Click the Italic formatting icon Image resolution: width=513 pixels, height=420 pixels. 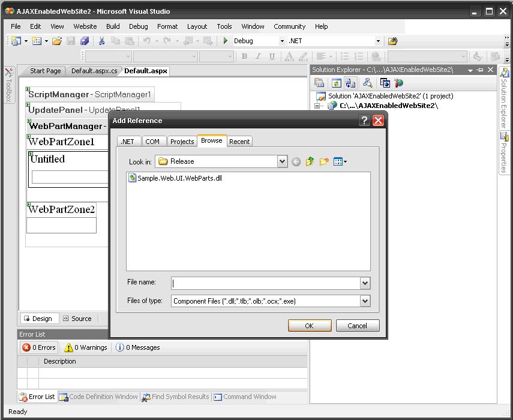point(258,56)
